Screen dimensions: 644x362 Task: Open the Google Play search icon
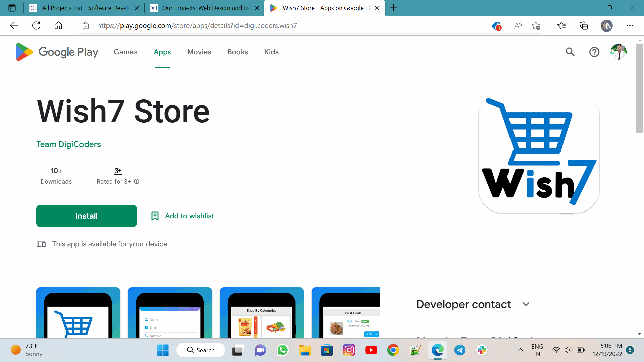click(x=570, y=52)
